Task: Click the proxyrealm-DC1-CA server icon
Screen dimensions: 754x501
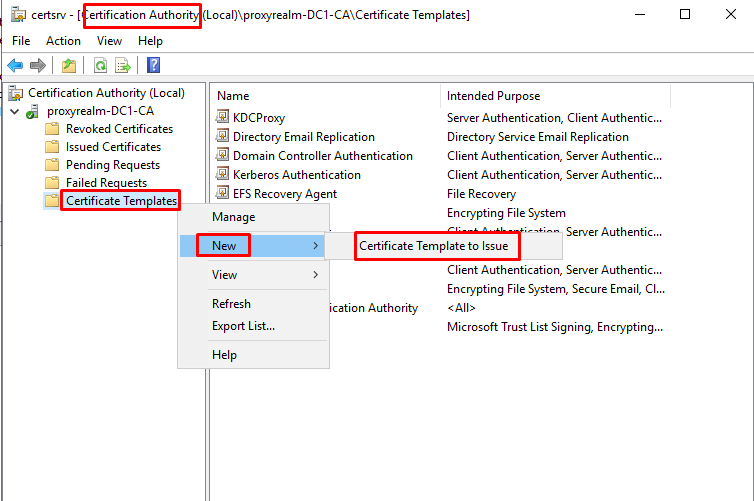Action: pyautogui.click(x=33, y=112)
